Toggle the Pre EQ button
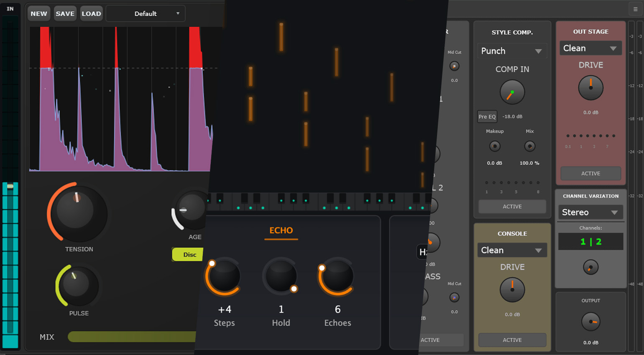This screenshot has height=355, width=644. [487, 117]
